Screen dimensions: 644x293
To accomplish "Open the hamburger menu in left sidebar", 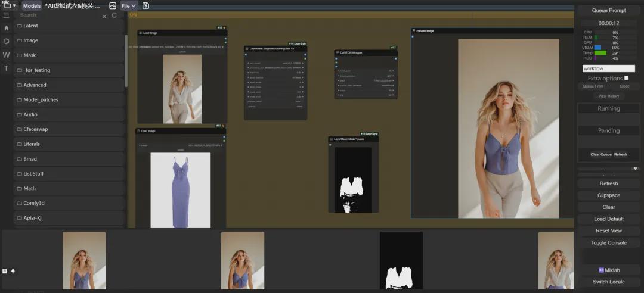I will coord(7,15).
